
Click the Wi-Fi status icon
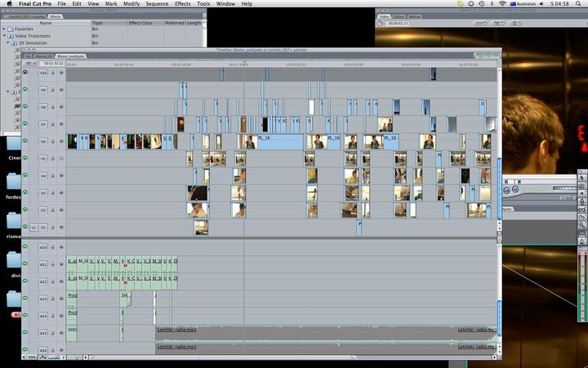[x=502, y=4]
